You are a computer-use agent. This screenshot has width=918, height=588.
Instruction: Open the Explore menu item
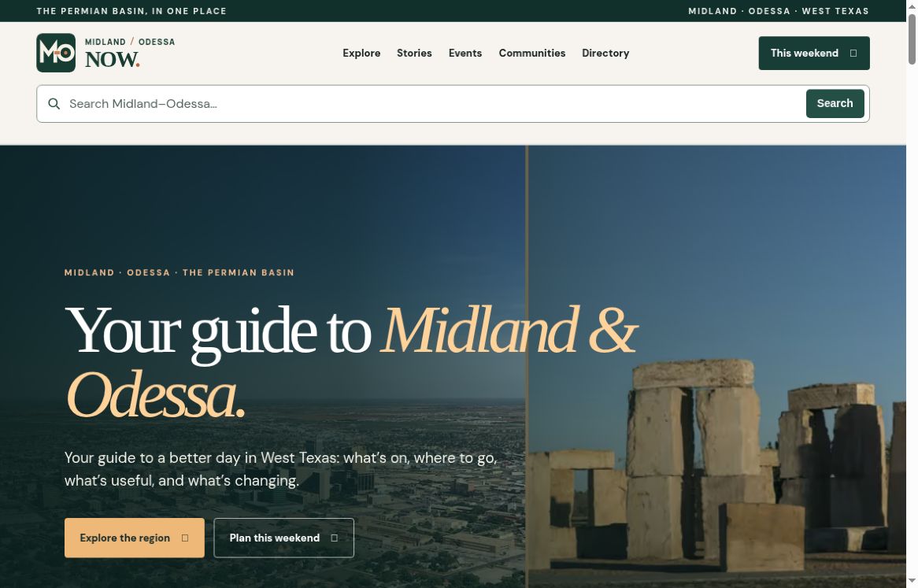(361, 54)
